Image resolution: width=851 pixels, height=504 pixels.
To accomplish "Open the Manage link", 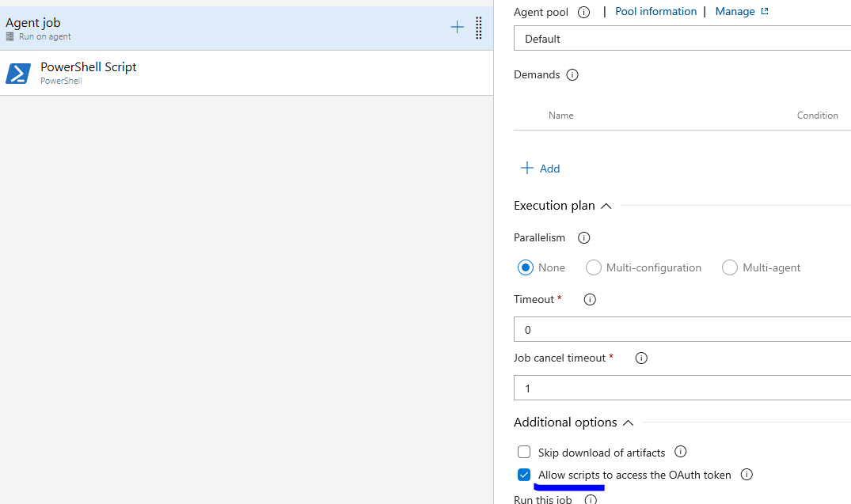I will click(735, 11).
